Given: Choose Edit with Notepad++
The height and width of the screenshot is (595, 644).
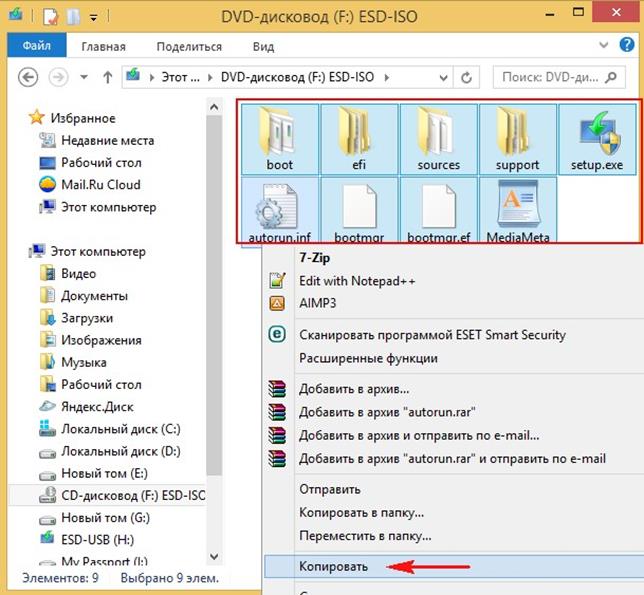Looking at the screenshot, I should coord(453,281).
